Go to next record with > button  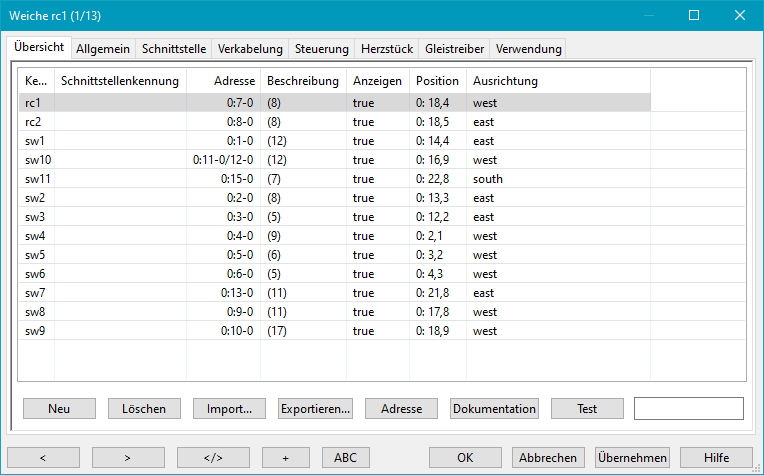[128, 457]
